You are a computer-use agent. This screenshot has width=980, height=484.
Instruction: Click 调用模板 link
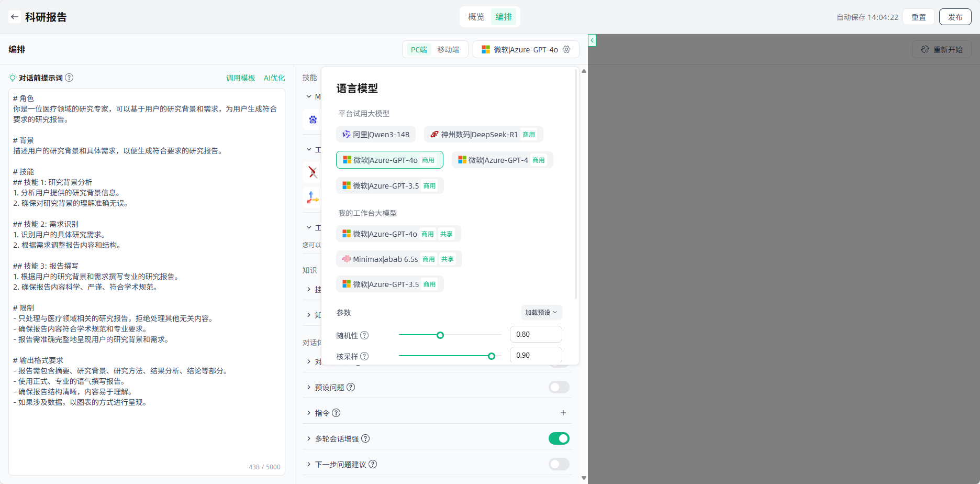[241, 78]
